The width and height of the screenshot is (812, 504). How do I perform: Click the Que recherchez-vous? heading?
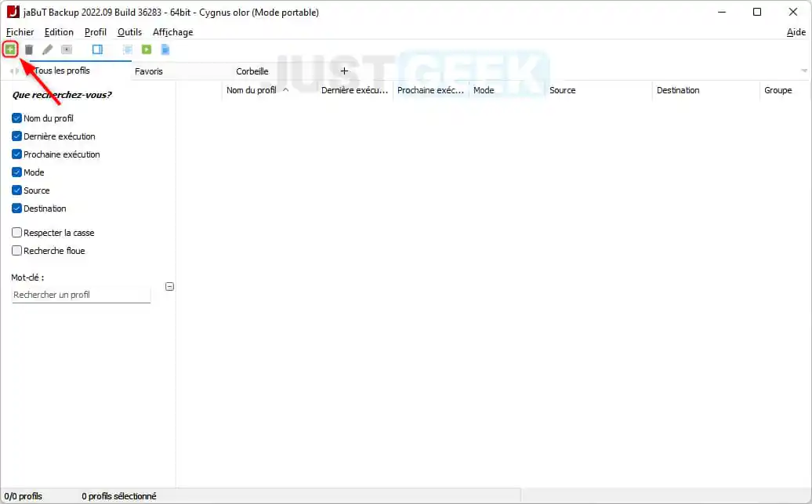62,95
